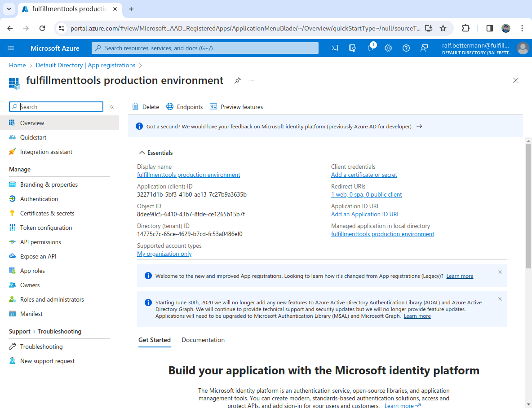This screenshot has width=532, height=408.
Task: Dismiss the ADAL deprecation notice
Action: point(500,299)
